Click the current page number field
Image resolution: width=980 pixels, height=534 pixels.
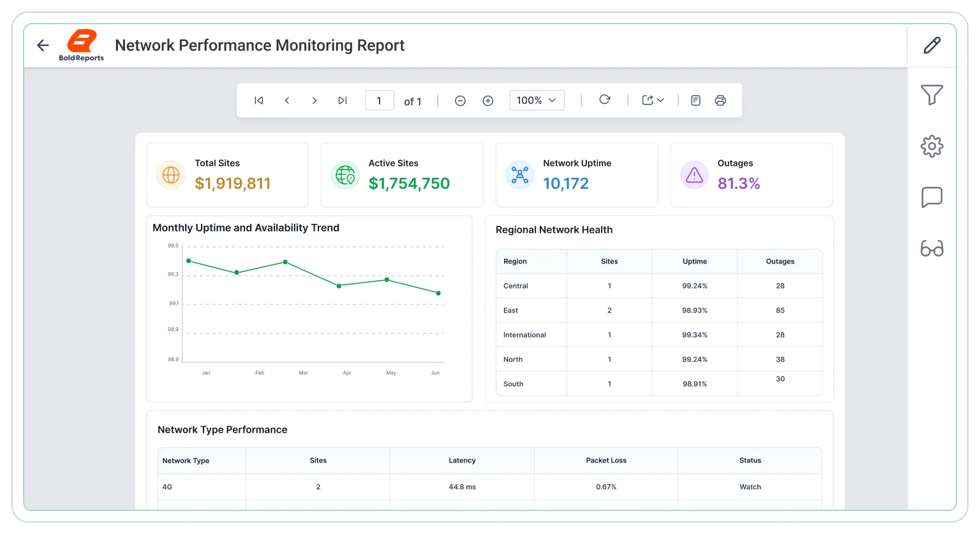coord(379,100)
